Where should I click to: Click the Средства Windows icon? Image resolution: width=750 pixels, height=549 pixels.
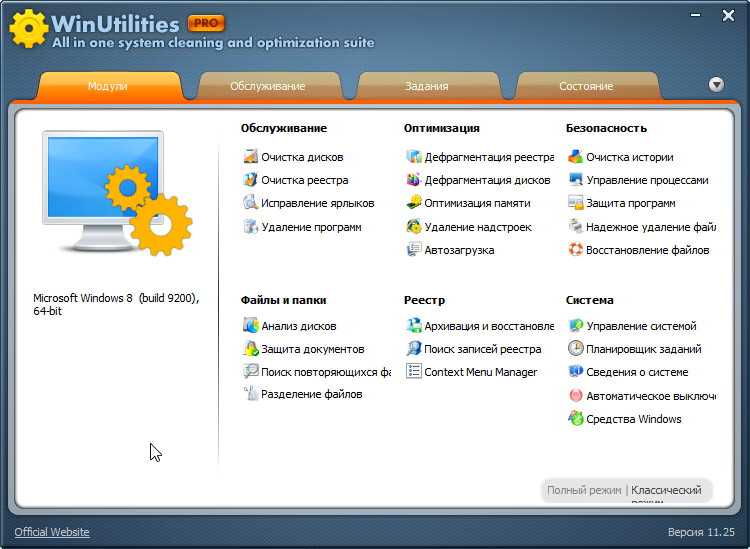click(x=575, y=418)
